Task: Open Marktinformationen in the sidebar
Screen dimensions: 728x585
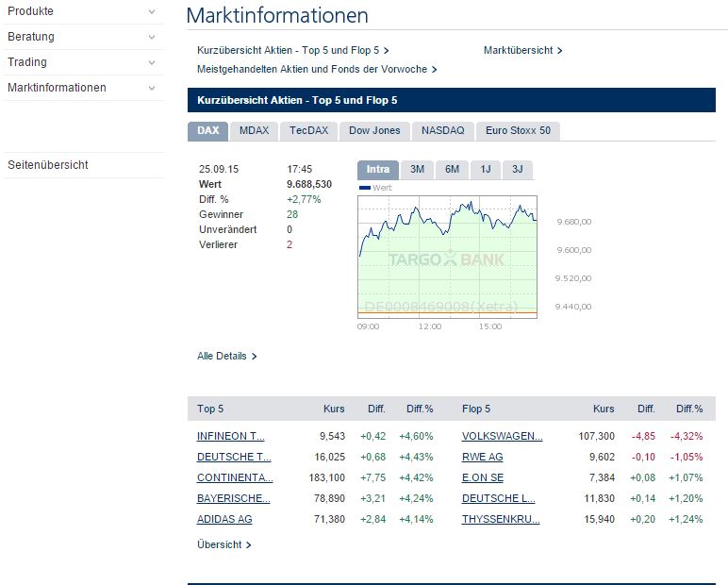Action: [58, 88]
